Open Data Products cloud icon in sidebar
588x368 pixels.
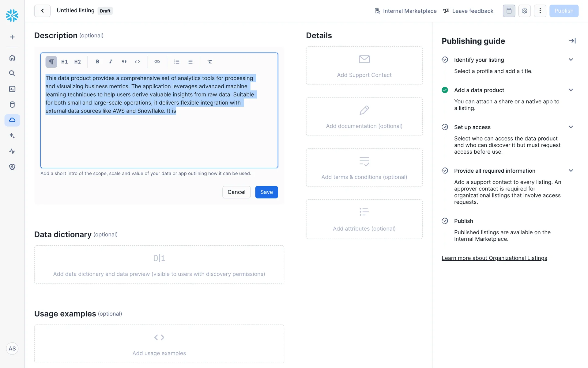[12, 120]
